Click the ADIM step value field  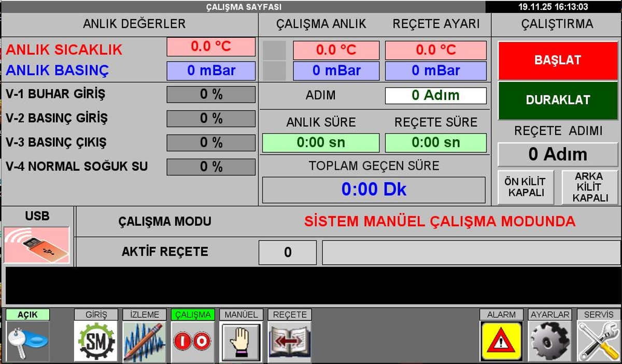pyautogui.click(x=435, y=95)
